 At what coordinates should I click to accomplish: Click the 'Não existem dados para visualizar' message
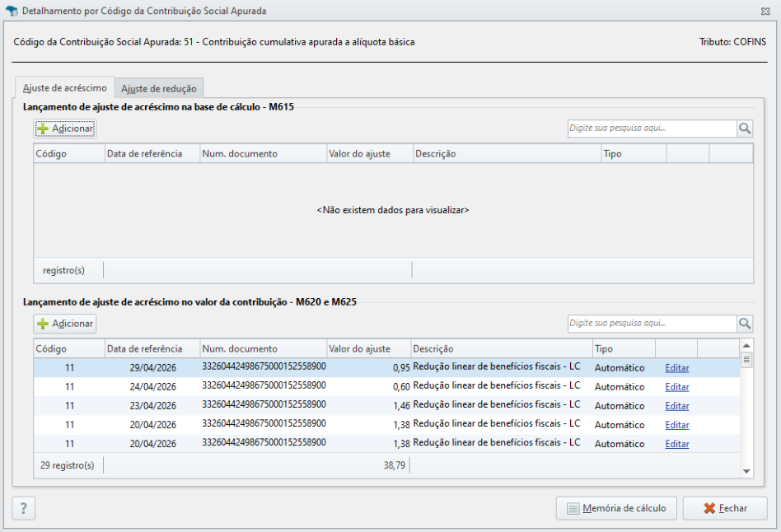393,210
